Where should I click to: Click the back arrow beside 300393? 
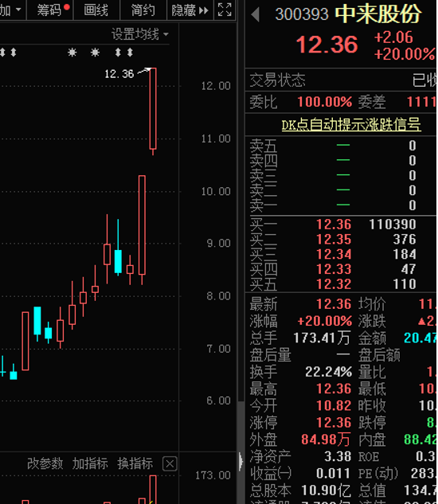point(256,14)
